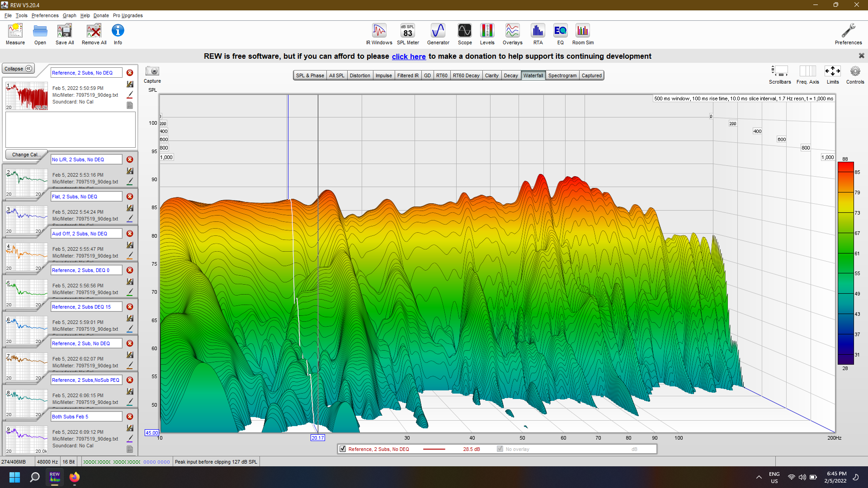This screenshot has width=868, height=488.
Task: Remove the 'No L/R, 2 Subs, No DEQ' measurement
Action: 130,160
